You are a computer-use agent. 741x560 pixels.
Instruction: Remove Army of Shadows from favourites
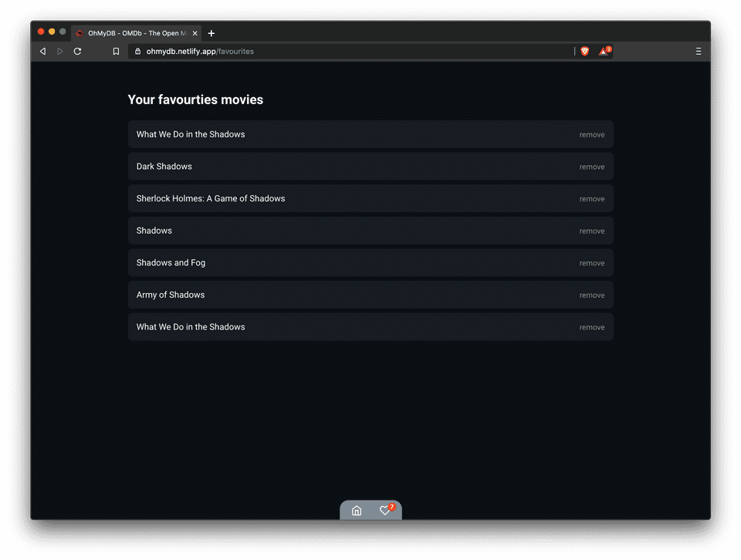(592, 295)
